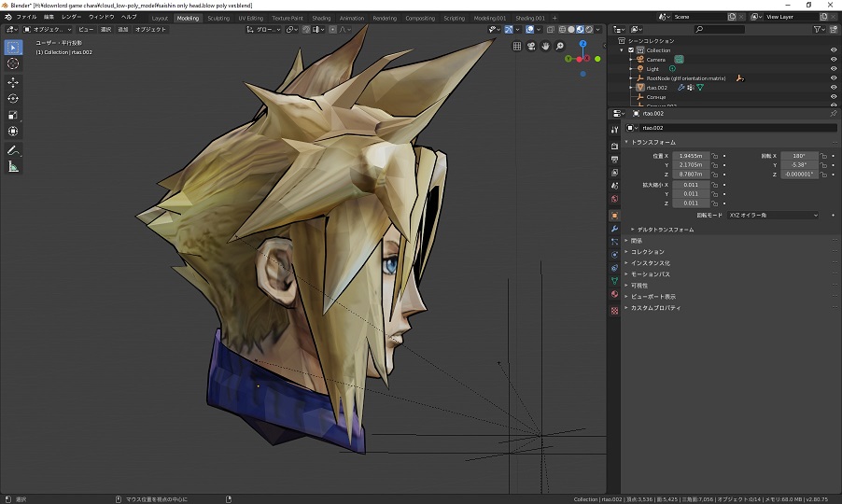
Task: Select the Select Box tool
Action: 13,48
